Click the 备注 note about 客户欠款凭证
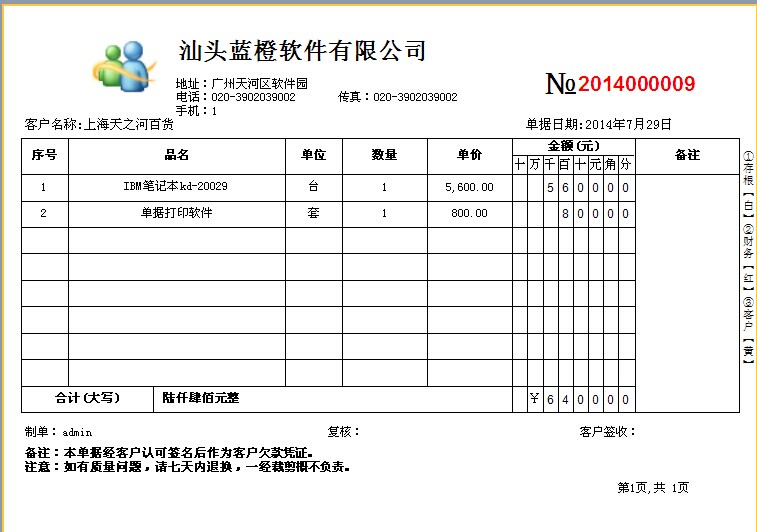 (169, 453)
